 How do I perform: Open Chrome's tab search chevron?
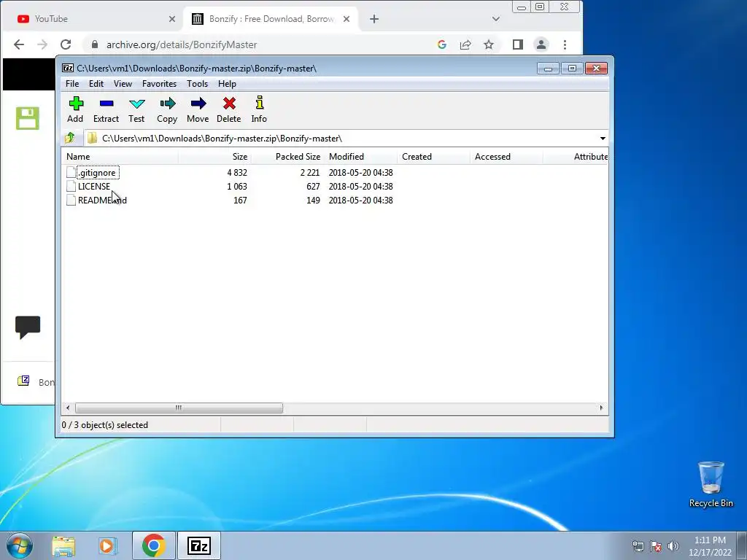click(496, 19)
